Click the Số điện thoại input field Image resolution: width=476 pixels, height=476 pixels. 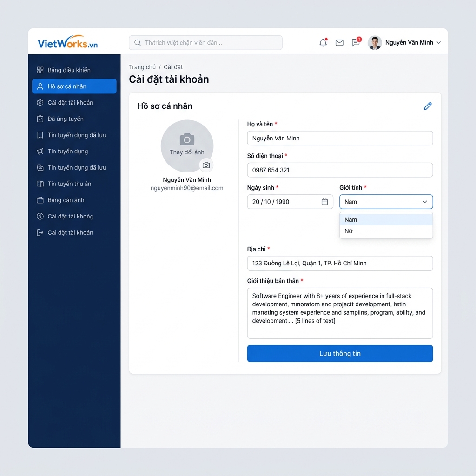(x=340, y=170)
